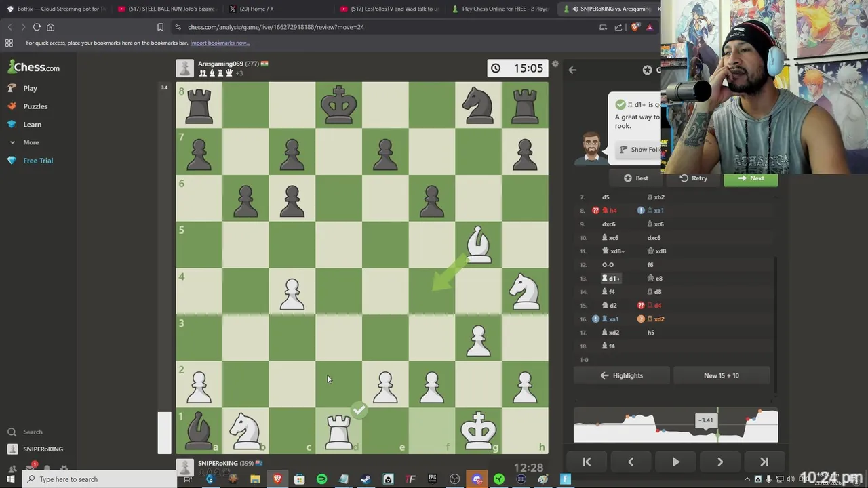
Task: Click the New 15 + 10 button
Action: point(722,375)
